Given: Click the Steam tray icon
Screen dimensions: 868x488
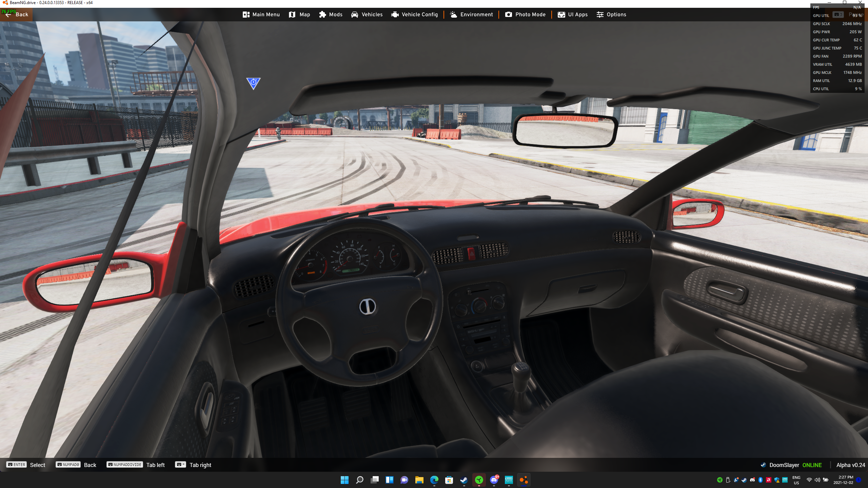Looking at the screenshot, I should coord(744,480).
